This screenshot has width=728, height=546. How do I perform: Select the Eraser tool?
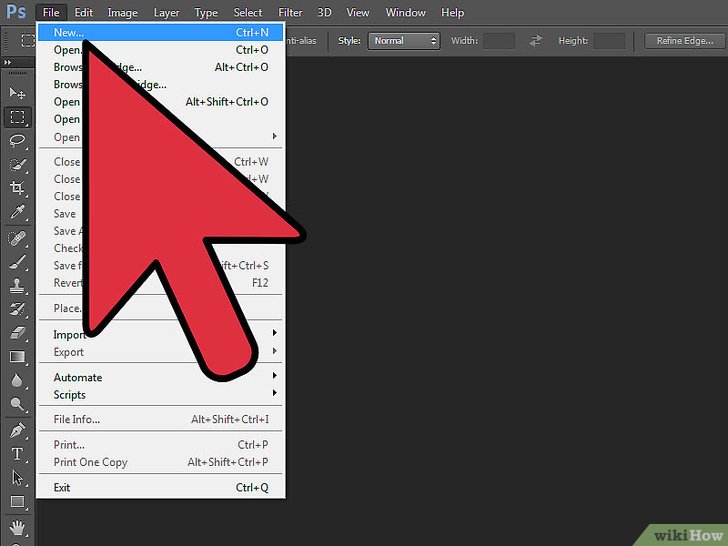tap(17, 333)
